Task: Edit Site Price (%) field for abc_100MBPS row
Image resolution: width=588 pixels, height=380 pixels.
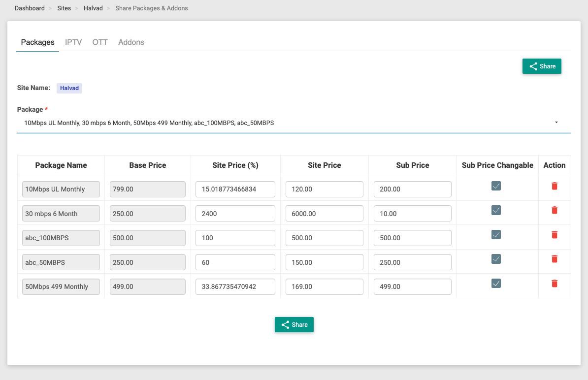Action: coord(235,238)
